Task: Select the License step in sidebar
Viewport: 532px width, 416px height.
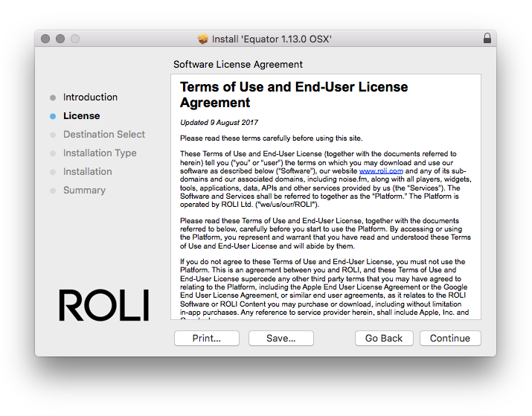Action: [81, 116]
